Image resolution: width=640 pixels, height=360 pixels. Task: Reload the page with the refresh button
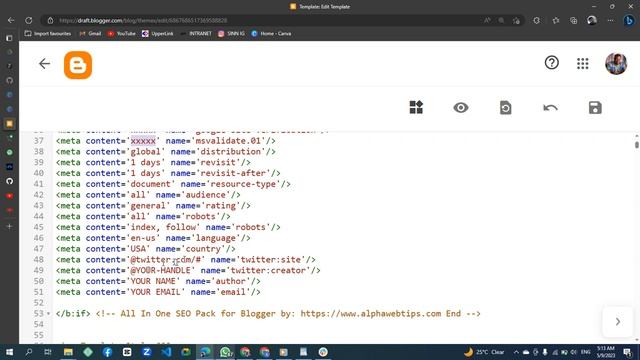29,20
